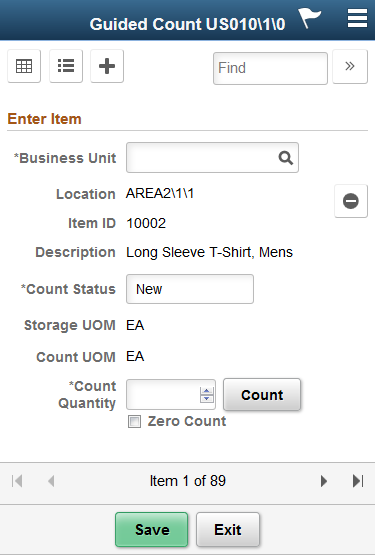The image size is (375, 555).
Task: Click into the Find search field
Action: tap(270, 68)
